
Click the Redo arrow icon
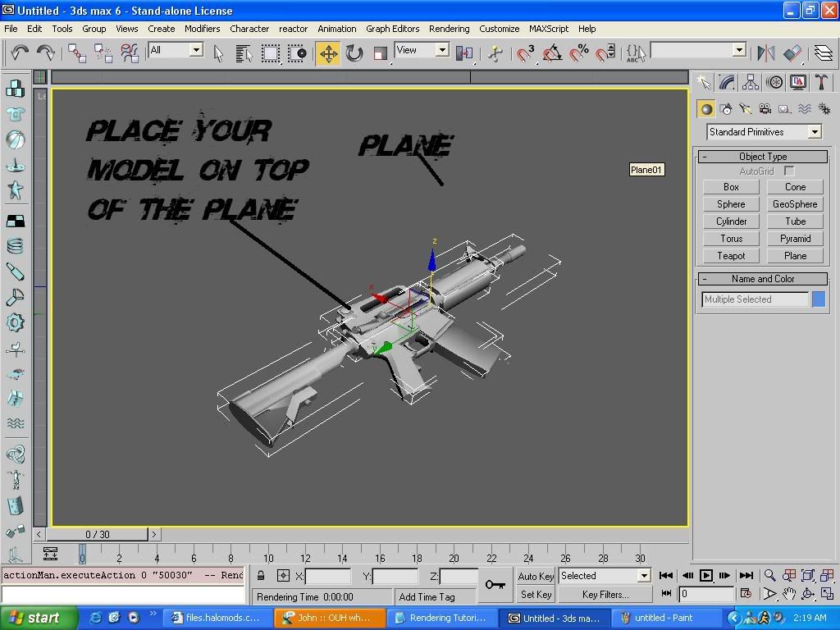pyautogui.click(x=46, y=53)
